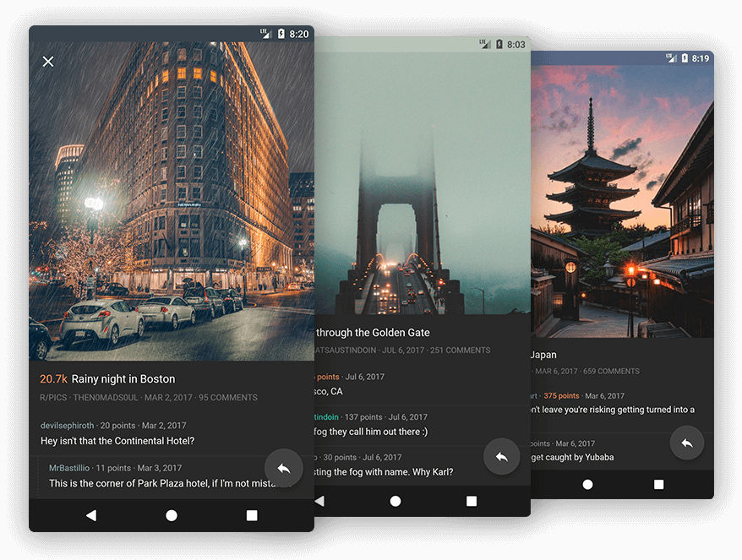This screenshot has height=560, width=742.
Task: Tap the reply button on the Golden Gate post
Action: 501,457
